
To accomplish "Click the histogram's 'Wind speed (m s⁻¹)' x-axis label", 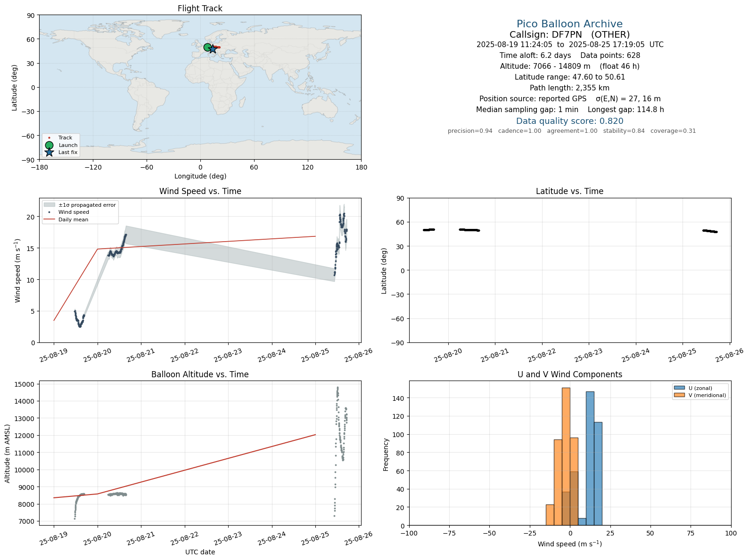I will (569, 544).
